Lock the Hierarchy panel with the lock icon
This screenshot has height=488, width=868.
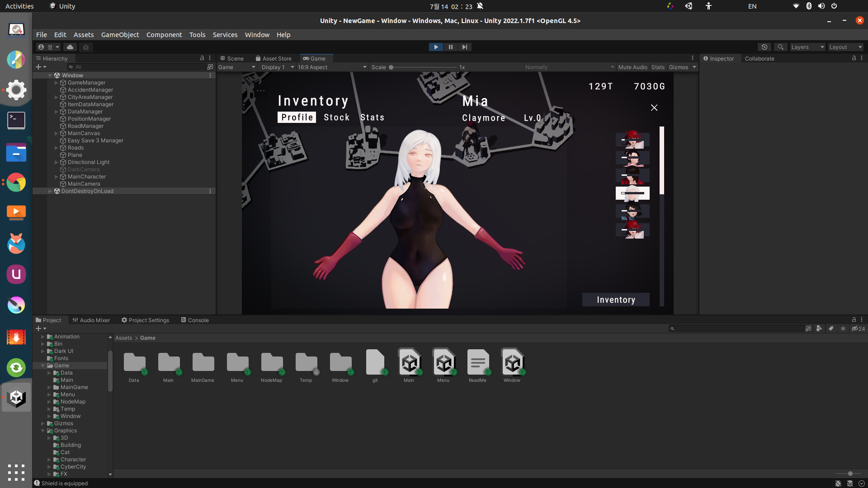point(202,58)
